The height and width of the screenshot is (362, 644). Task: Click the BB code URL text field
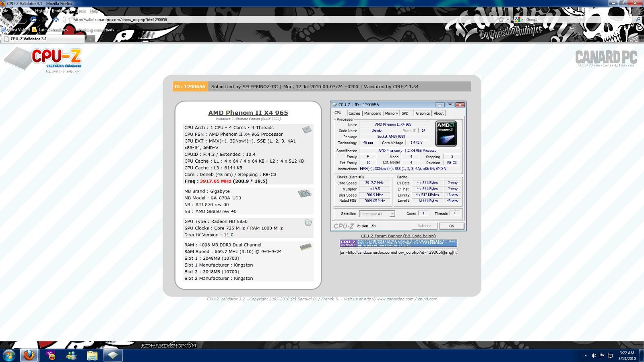click(x=398, y=252)
